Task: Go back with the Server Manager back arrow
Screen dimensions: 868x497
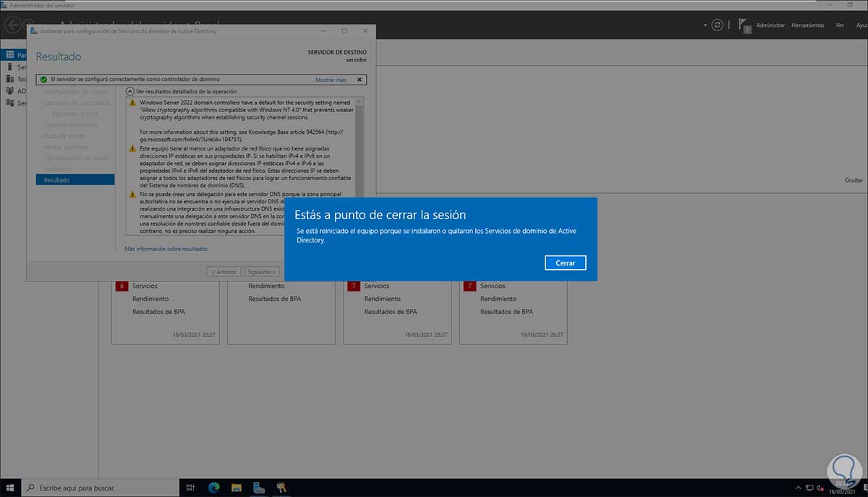Action: pos(12,25)
